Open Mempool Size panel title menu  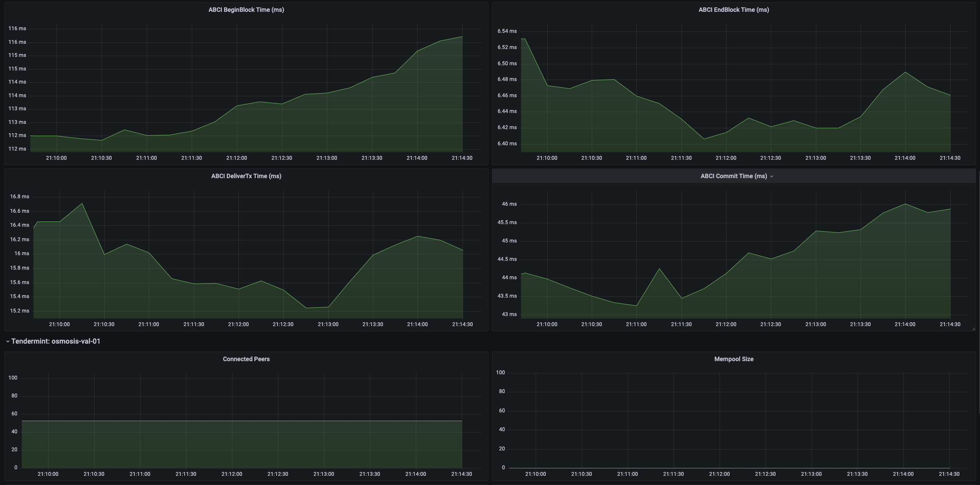coord(734,359)
